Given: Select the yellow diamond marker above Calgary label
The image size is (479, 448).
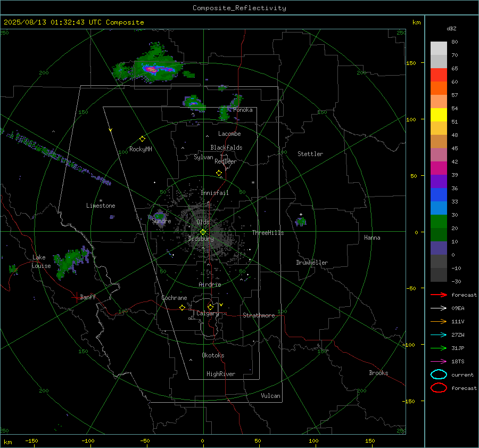Looking at the screenshot, I should click(x=210, y=307).
